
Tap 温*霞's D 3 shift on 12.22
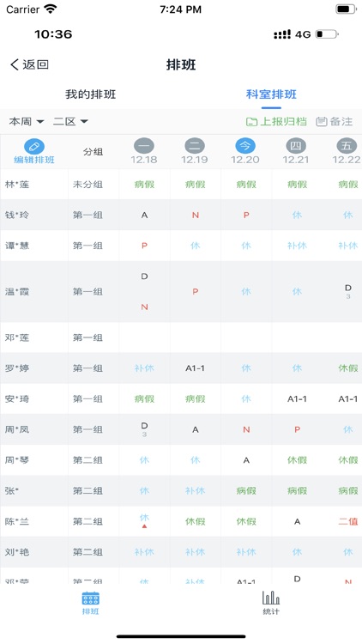tap(347, 291)
